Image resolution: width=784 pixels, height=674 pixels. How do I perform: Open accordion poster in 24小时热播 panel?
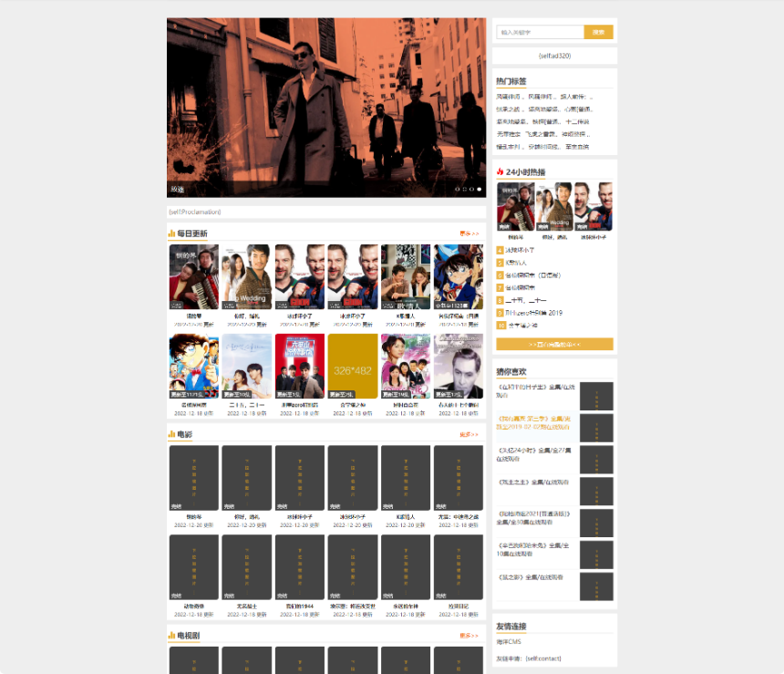coord(515,207)
